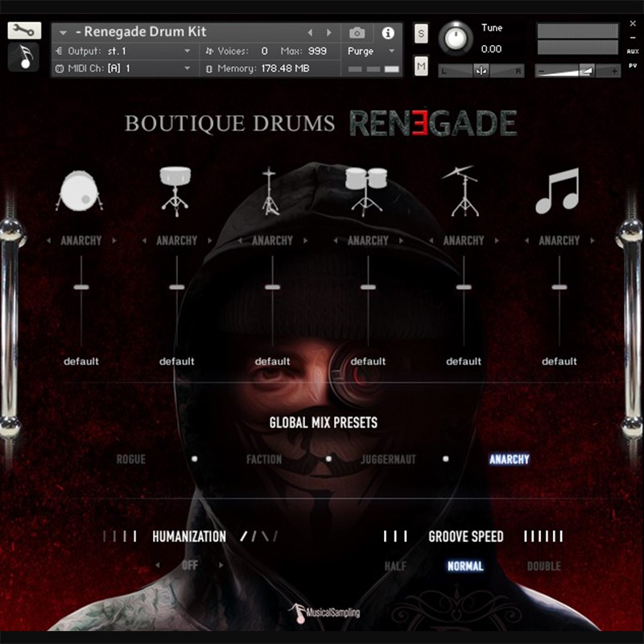Select the hi-hat stand icon
The height and width of the screenshot is (644, 644).
click(270, 192)
